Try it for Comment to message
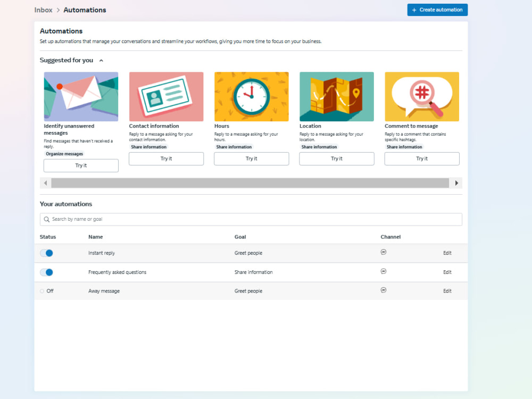Screen dimensions: 532x399 (422, 159)
